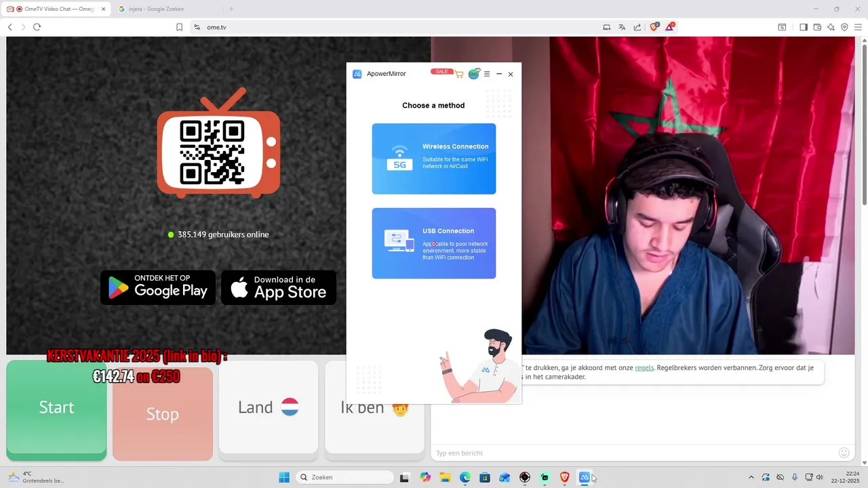Open the ApowerMirror account avatar icon

tap(474, 74)
